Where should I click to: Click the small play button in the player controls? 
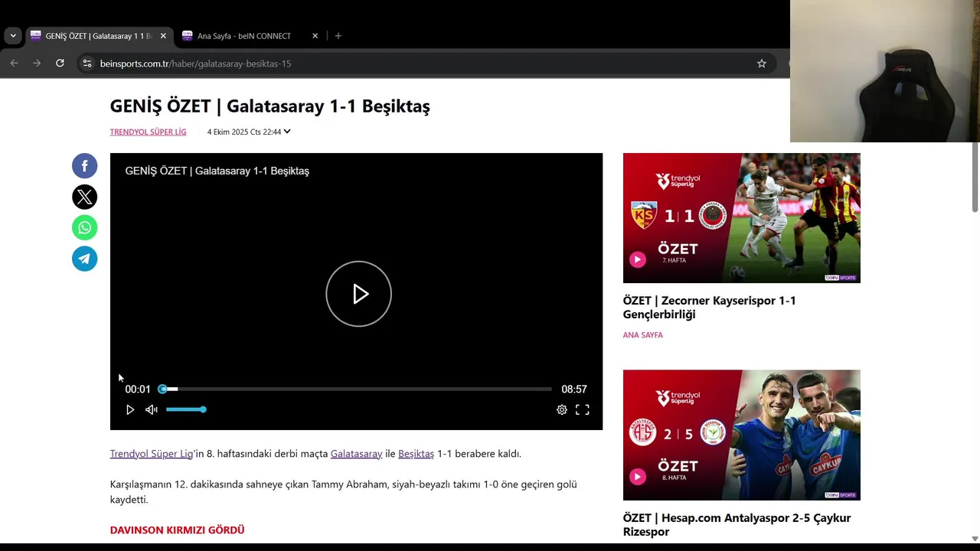click(130, 409)
